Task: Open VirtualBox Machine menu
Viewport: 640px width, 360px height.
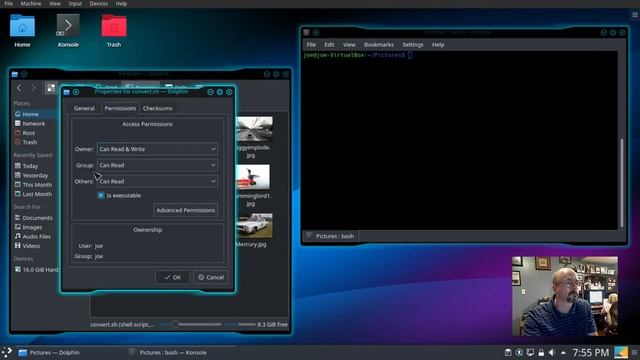Action: 31,4
